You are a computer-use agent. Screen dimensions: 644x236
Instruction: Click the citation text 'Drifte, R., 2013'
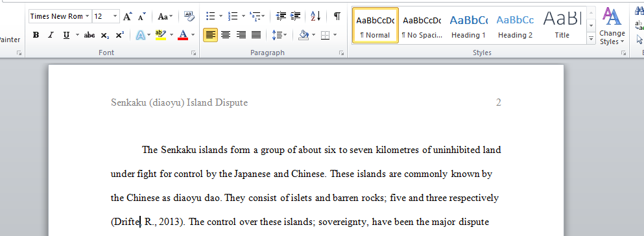[147, 222]
